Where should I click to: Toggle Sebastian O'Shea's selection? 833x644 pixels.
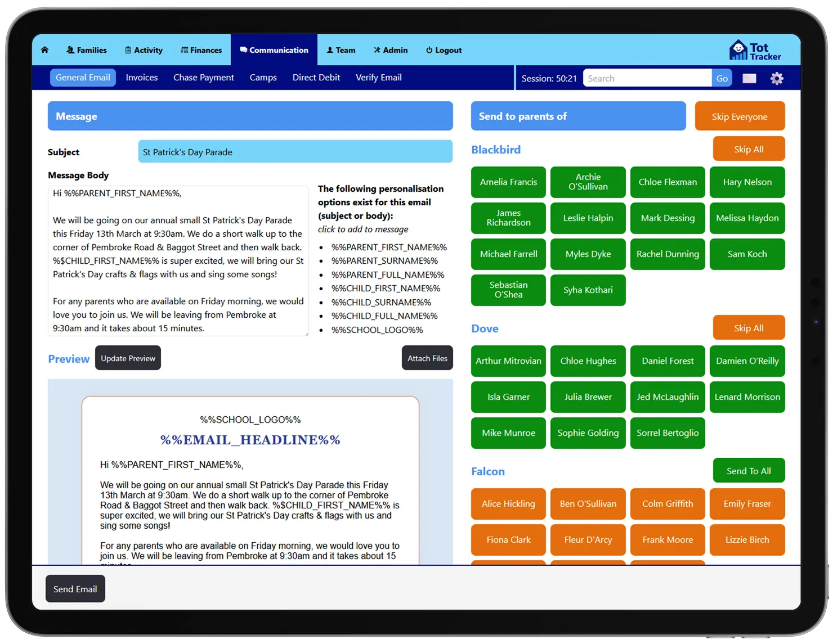tap(508, 290)
